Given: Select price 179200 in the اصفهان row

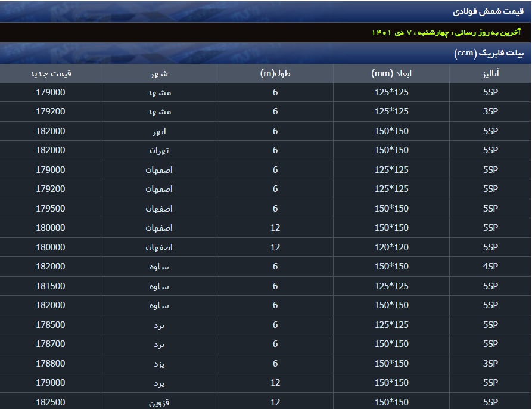Looking at the screenshot, I should (x=51, y=189).
